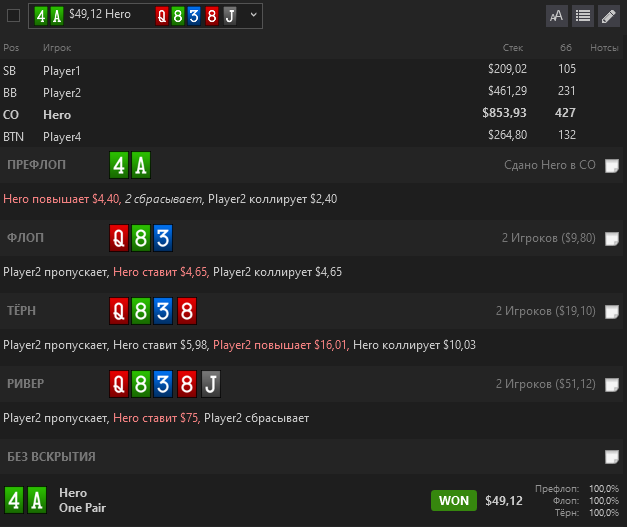
Task: Click the pencil edit icon
Action: pos(609,16)
